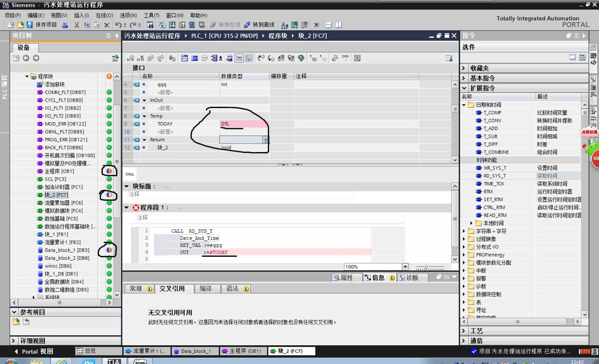
Task: Switch to the 编译 tab
Action: coord(205,289)
